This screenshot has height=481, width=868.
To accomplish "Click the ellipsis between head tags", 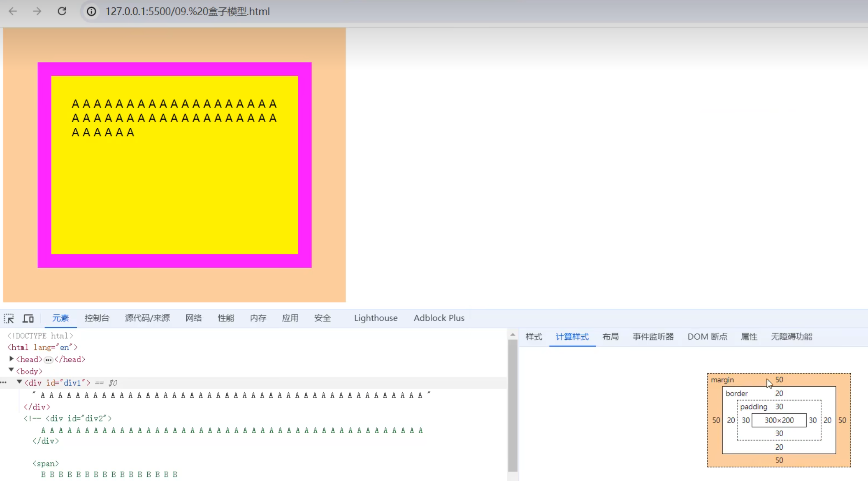I will coord(49,359).
